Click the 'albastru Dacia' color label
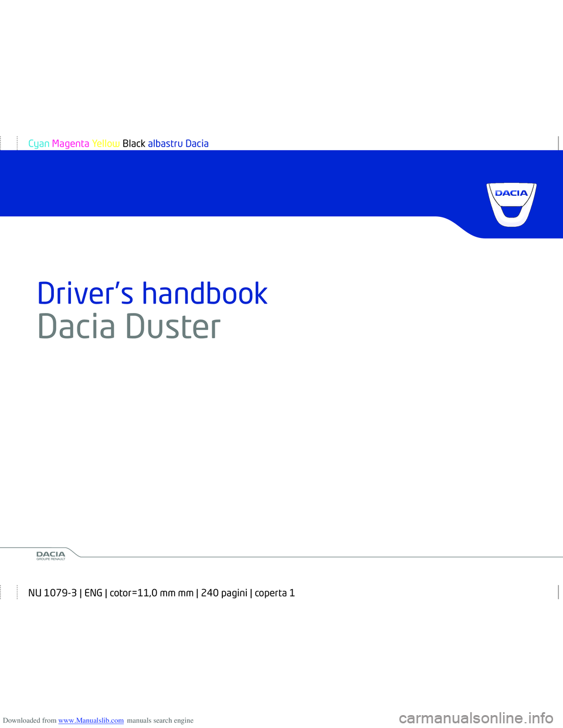 click(x=178, y=144)
